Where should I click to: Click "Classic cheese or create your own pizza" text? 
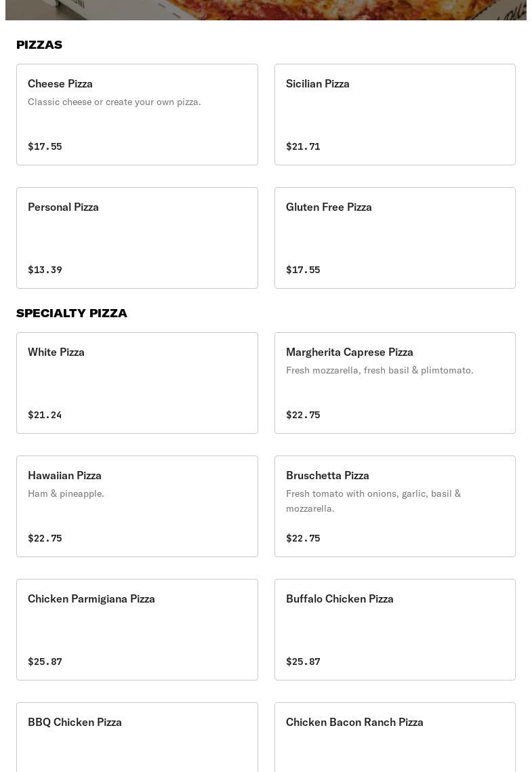tap(115, 102)
